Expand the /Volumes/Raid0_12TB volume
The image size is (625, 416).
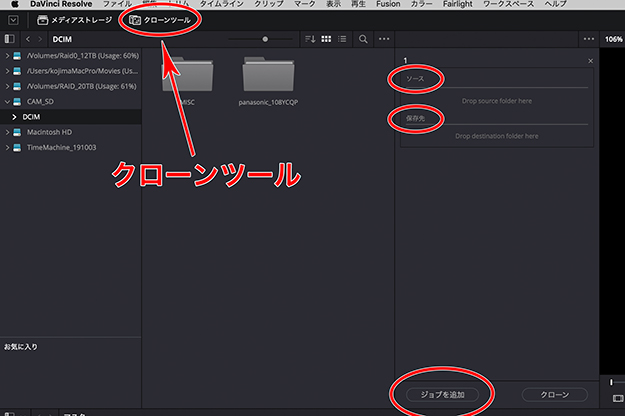[7, 55]
